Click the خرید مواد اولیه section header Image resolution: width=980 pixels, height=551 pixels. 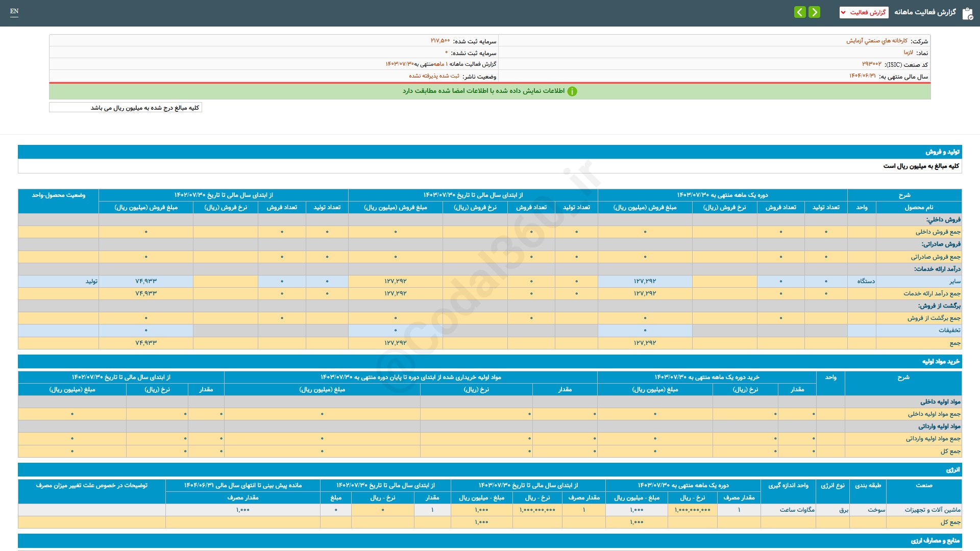coord(940,362)
